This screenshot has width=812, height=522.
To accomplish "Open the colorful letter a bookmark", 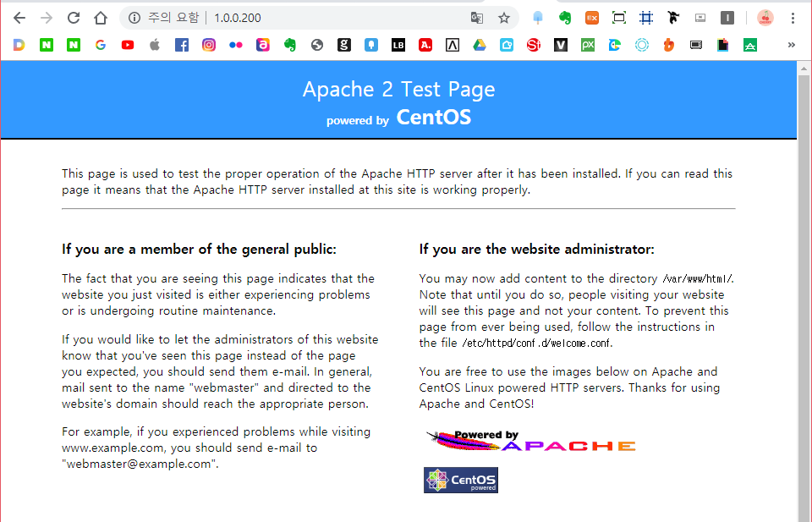I will [263, 45].
